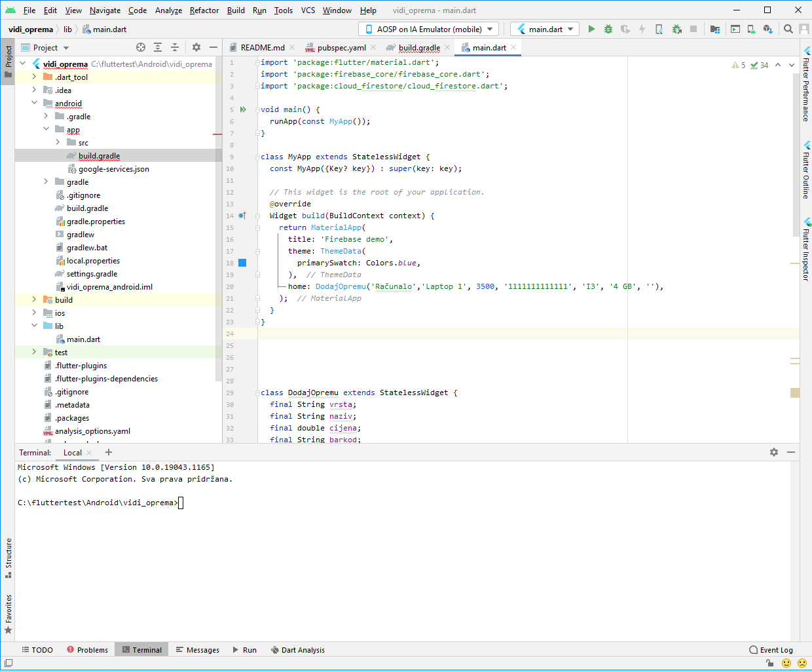Toggle the Structure tool window
This screenshot has height=671, width=812.
point(8,558)
